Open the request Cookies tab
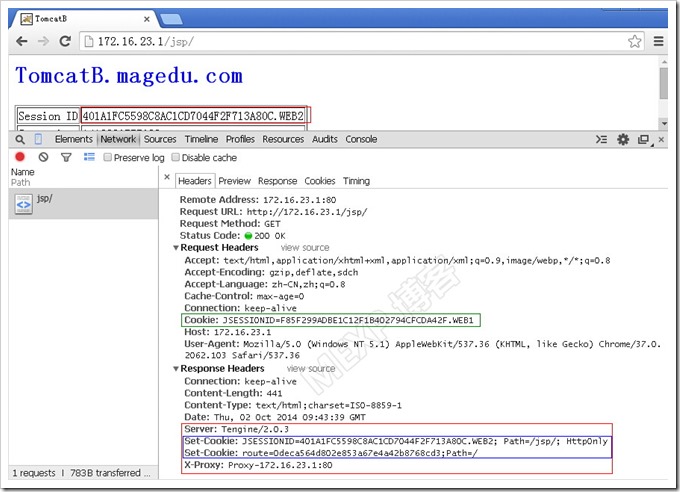This screenshot has width=680, height=492. 320,181
